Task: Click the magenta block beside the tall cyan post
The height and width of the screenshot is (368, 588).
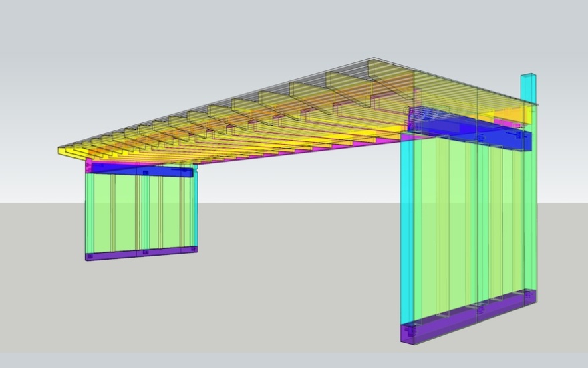Action: [516, 124]
